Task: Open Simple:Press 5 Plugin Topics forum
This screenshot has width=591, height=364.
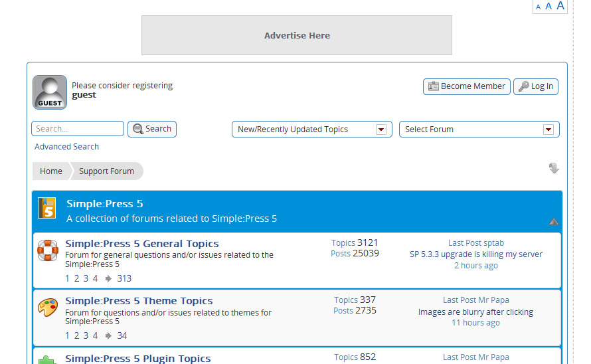Action: (138, 358)
